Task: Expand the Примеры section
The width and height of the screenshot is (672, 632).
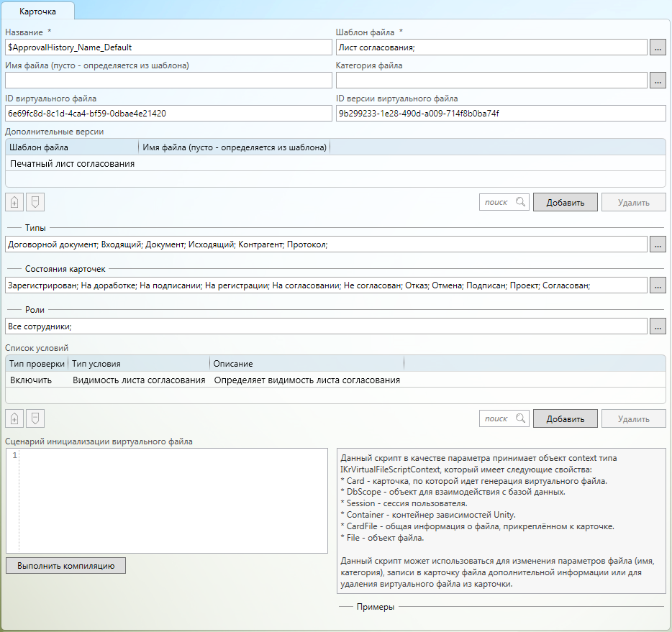Action: tap(376, 608)
